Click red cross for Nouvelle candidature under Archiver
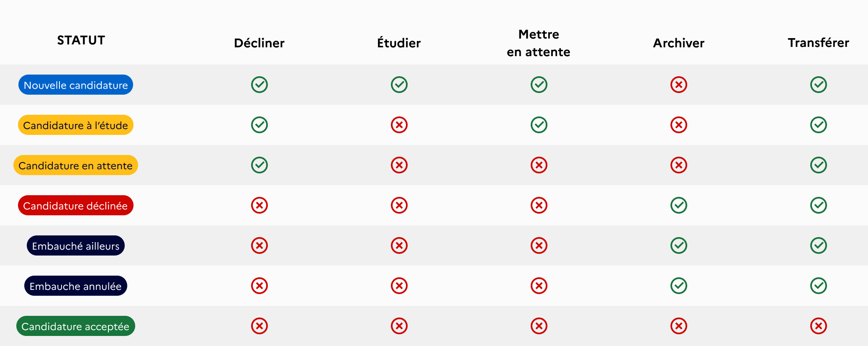The height and width of the screenshot is (346, 868). (679, 85)
